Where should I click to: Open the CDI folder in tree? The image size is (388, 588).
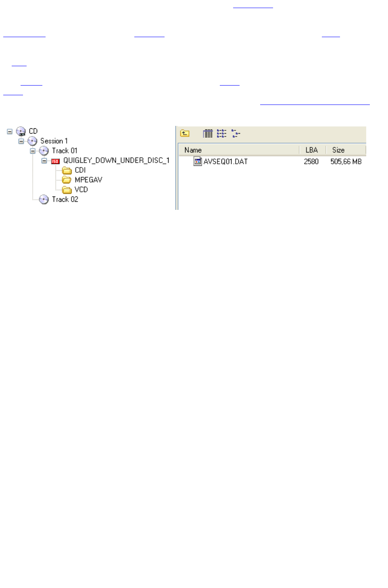click(74, 170)
